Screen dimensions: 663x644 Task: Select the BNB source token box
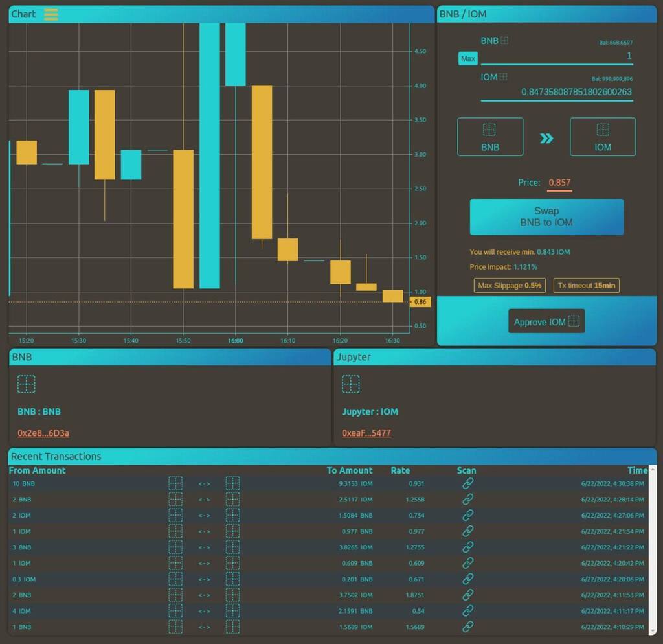point(490,137)
